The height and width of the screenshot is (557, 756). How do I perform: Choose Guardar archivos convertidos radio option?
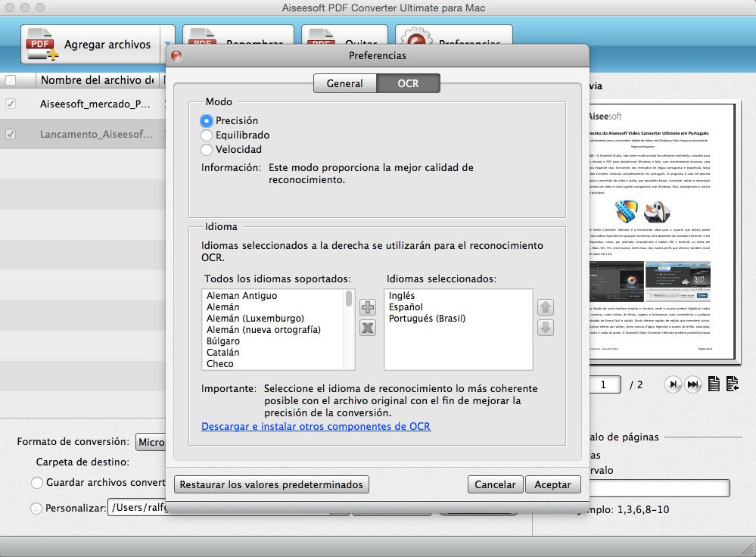(36, 483)
